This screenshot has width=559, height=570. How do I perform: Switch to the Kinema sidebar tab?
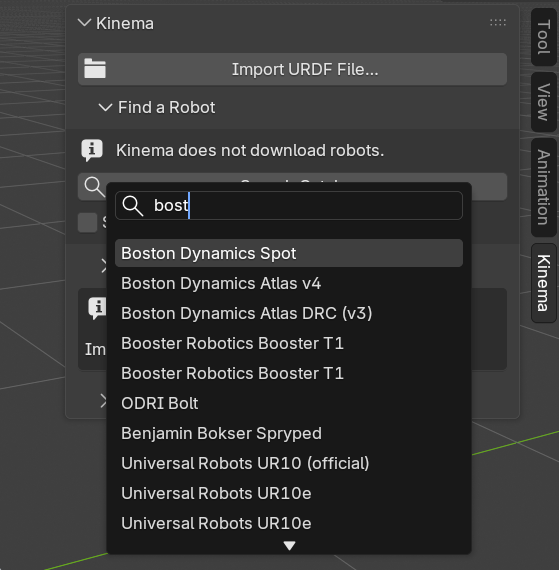(543, 283)
